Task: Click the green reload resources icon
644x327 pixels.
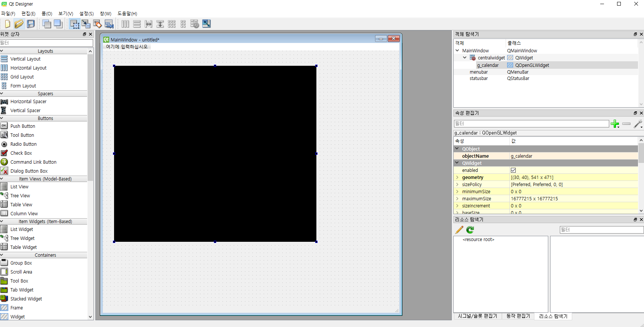Action: tap(470, 230)
